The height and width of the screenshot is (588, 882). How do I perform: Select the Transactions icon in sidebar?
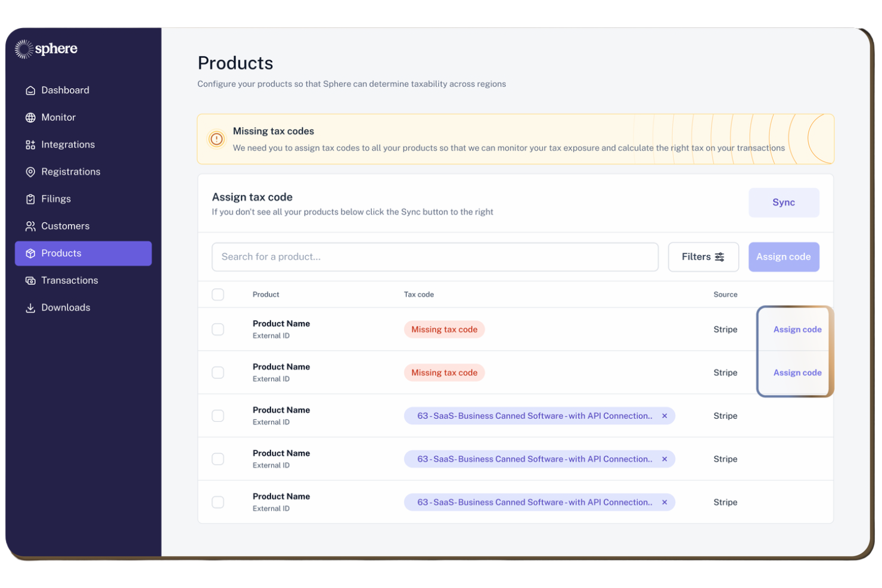click(x=30, y=280)
